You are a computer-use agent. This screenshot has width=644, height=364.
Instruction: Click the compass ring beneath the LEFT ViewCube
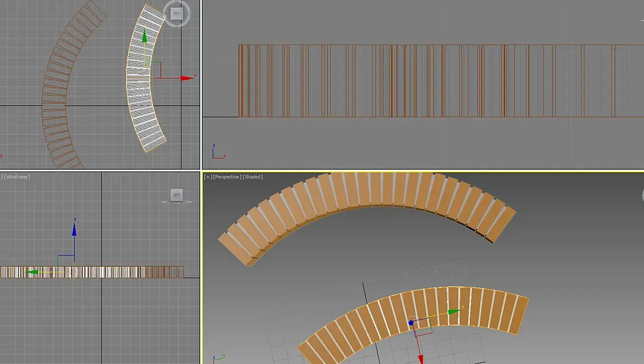[x=177, y=202]
